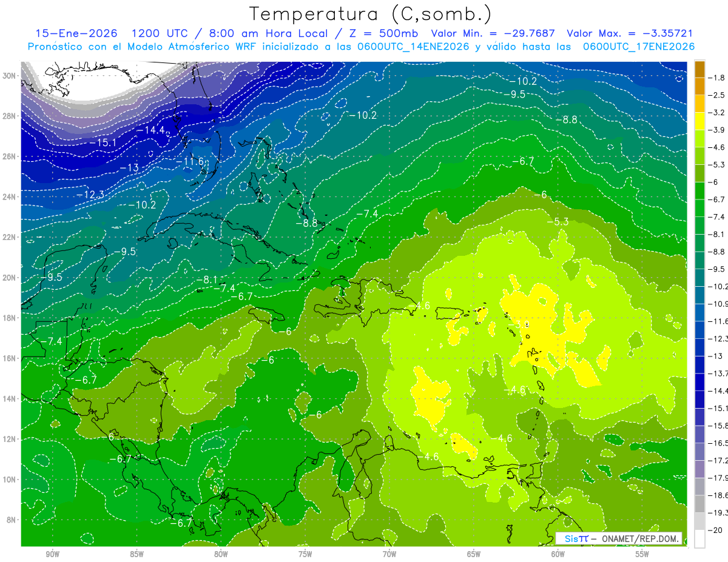The image size is (728, 562).
Task: Click the '-20' colorbar tick label
Action: 715,530
